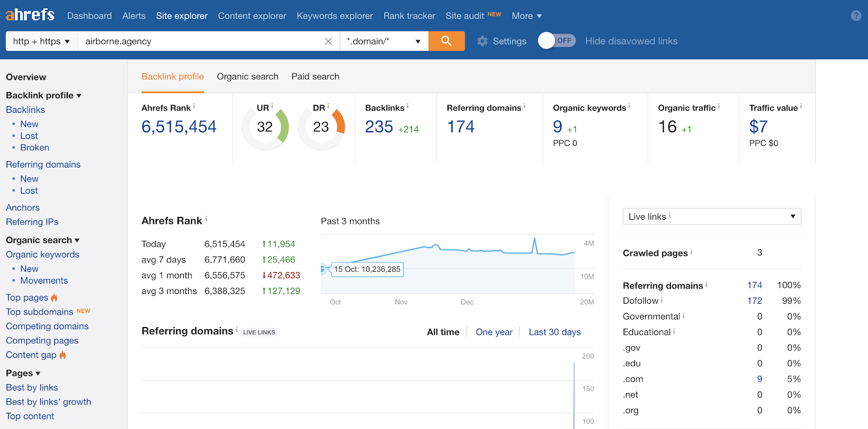This screenshot has width=868, height=429.
Task: Open Referring IPs in sidebar
Action: pos(32,222)
